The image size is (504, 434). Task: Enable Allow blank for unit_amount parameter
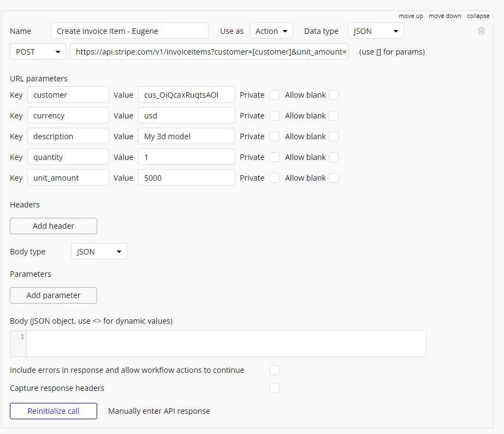[x=333, y=178]
